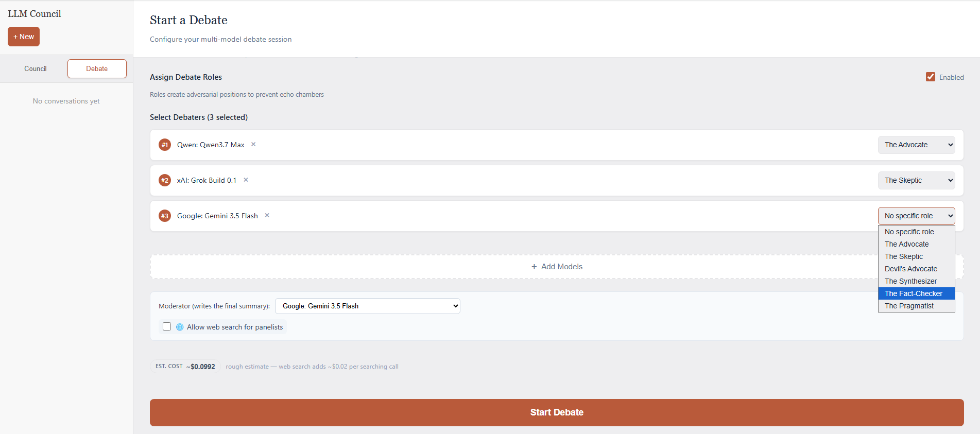Remove Google Gemini 3.5 Flash debater x icon
Viewport: 980px width, 434px height.
[x=267, y=216]
